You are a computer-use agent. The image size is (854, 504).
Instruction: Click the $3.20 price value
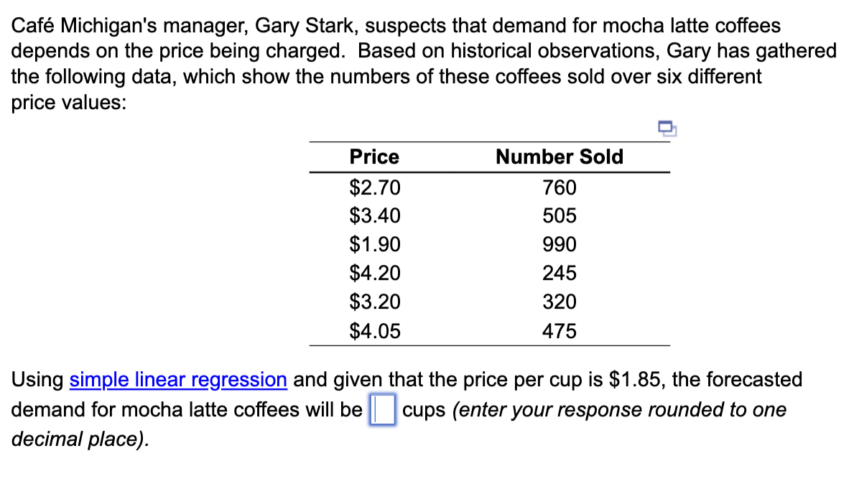[374, 302]
